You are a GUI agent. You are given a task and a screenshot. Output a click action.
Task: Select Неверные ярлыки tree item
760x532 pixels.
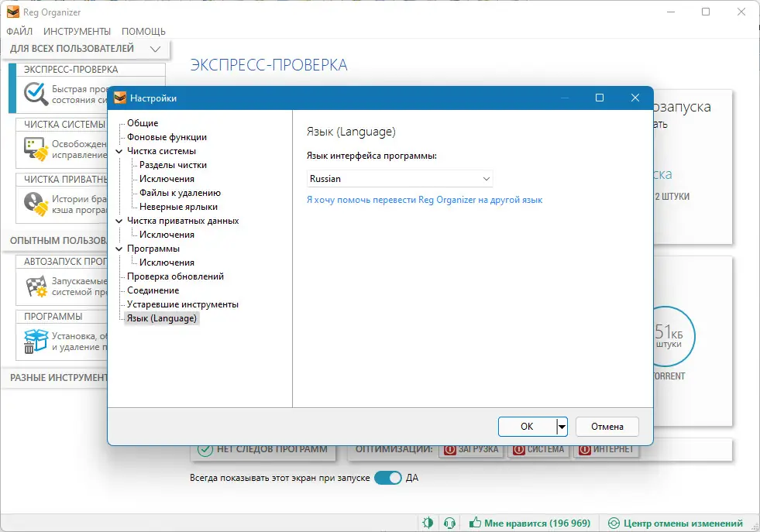[178, 207]
